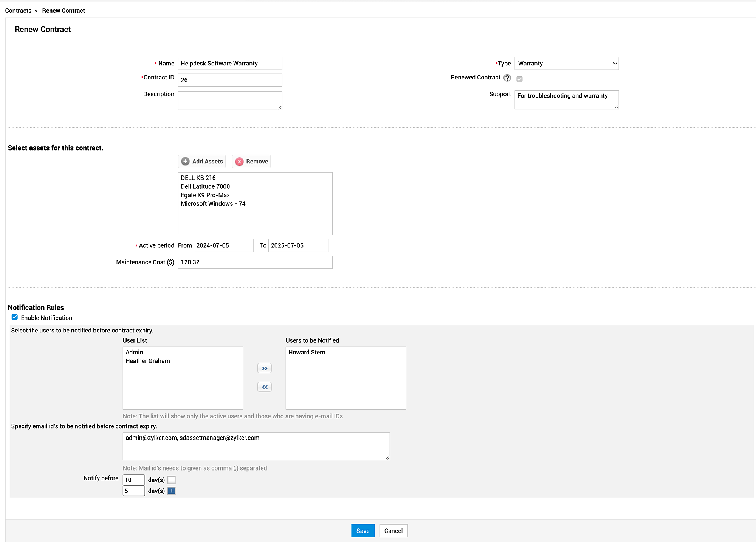The width and height of the screenshot is (756, 542).
Task: Click the Active period From date field
Action: click(x=223, y=245)
